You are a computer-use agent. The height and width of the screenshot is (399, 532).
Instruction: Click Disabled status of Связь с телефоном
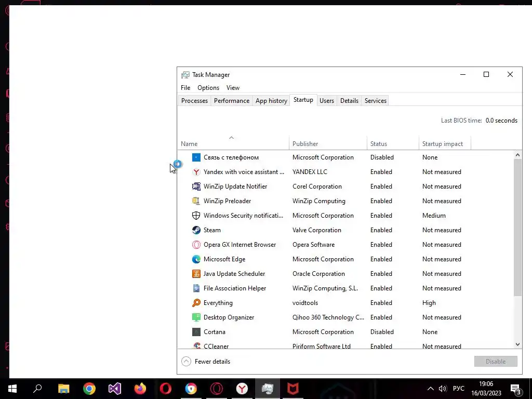click(382, 157)
